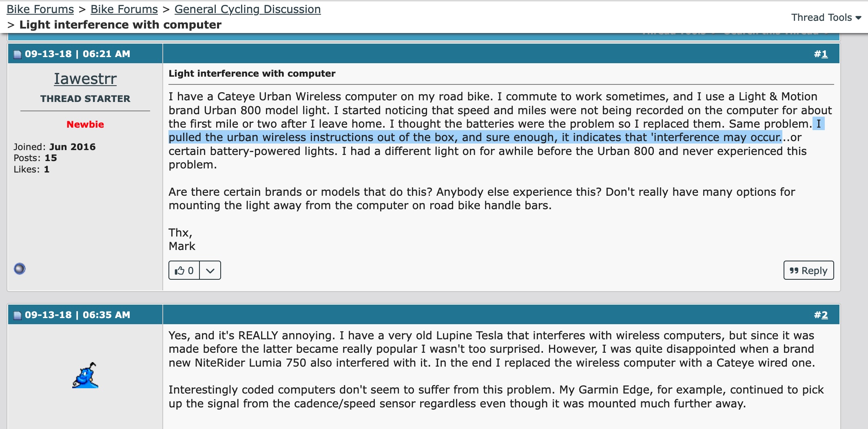Open the second Bike Forums breadcrumb link
The width and height of the screenshot is (868, 429).
pyautogui.click(x=124, y=9)
